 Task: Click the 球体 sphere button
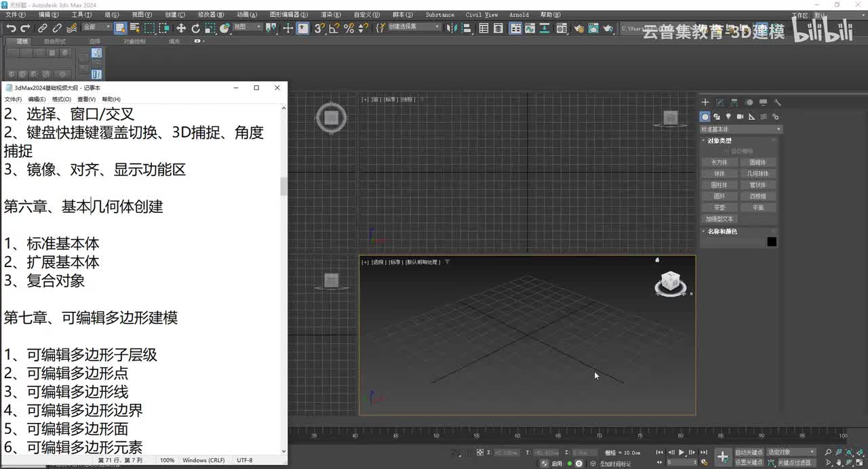[719, 174]
